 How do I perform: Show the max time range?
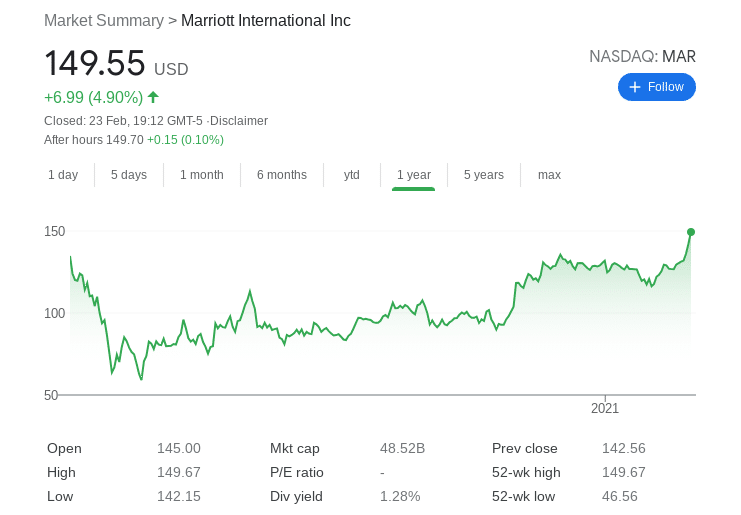[x=549, y=175]
